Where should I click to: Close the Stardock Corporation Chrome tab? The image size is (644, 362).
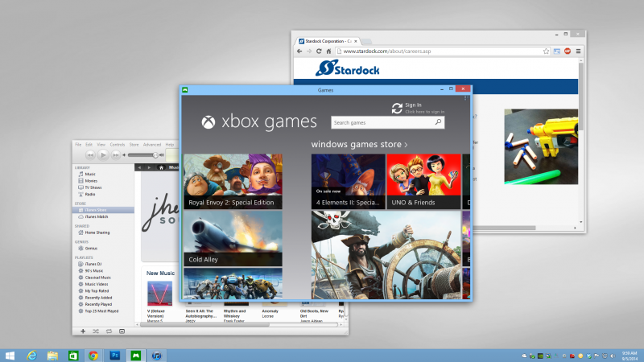point(356,41)
